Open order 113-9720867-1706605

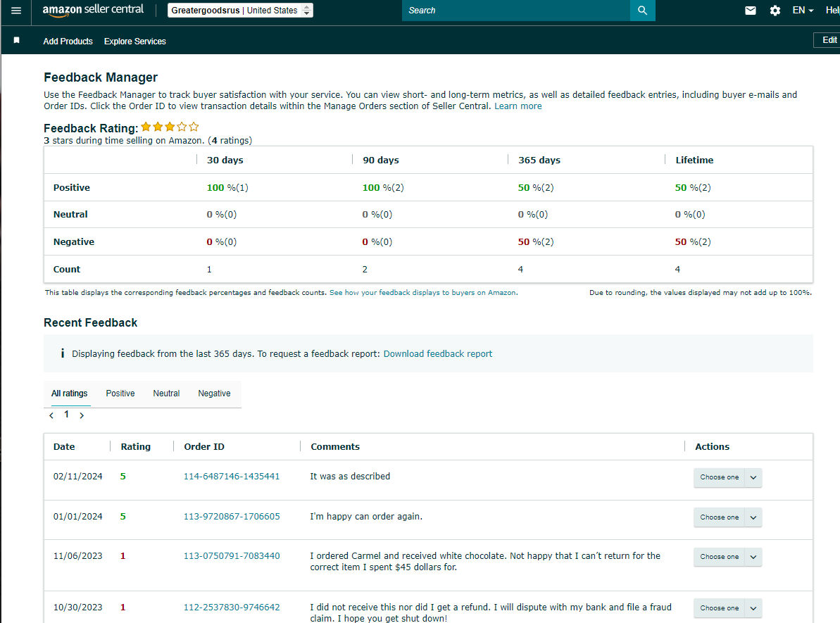[232, 517]
